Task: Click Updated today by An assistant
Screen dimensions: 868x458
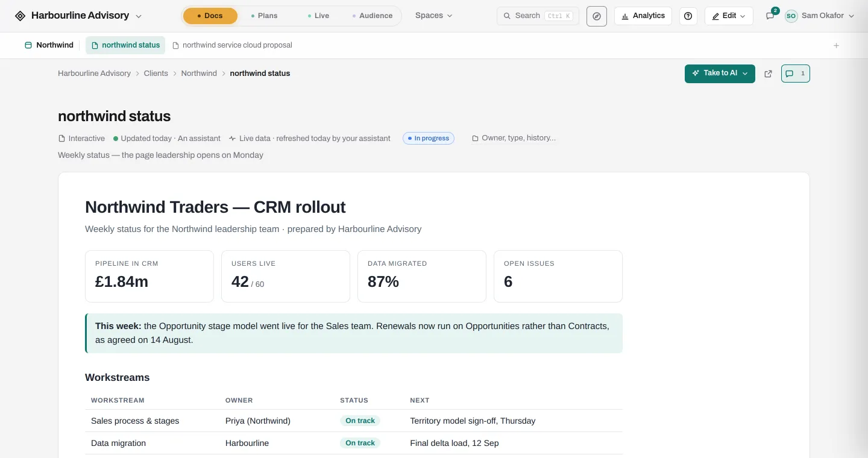Action: [166, 139]
